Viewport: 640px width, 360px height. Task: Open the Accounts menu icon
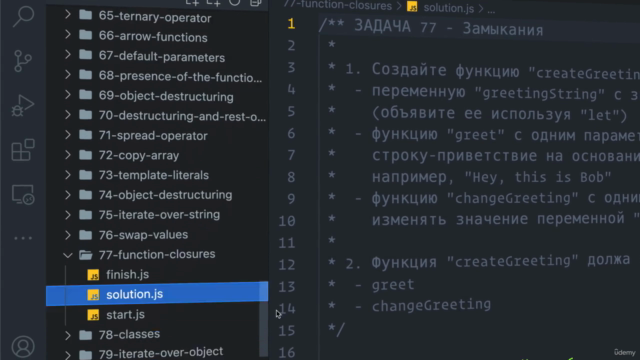coord(23,347)
